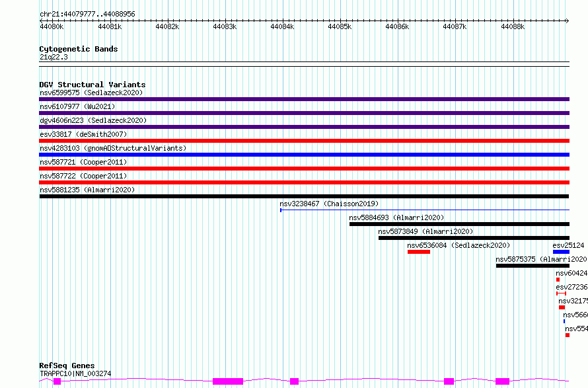The image size is (588, 388).
Task: Click the 44083k position on ruler
Action: pos(225,26)
